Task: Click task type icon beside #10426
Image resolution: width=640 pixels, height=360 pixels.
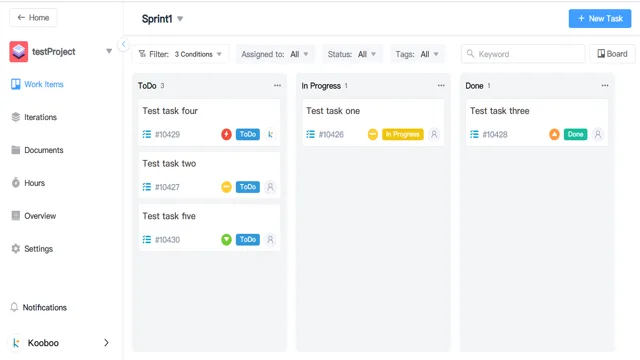Action: [311, 134]
